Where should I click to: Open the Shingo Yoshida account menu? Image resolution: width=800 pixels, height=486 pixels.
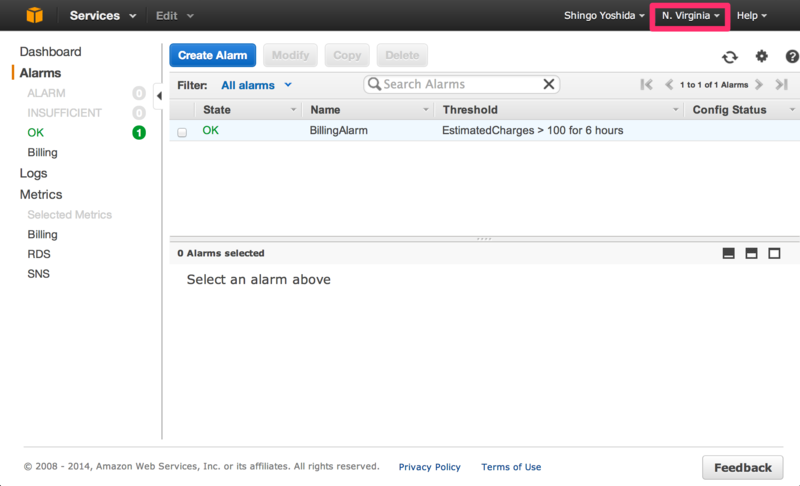(604, 16)
